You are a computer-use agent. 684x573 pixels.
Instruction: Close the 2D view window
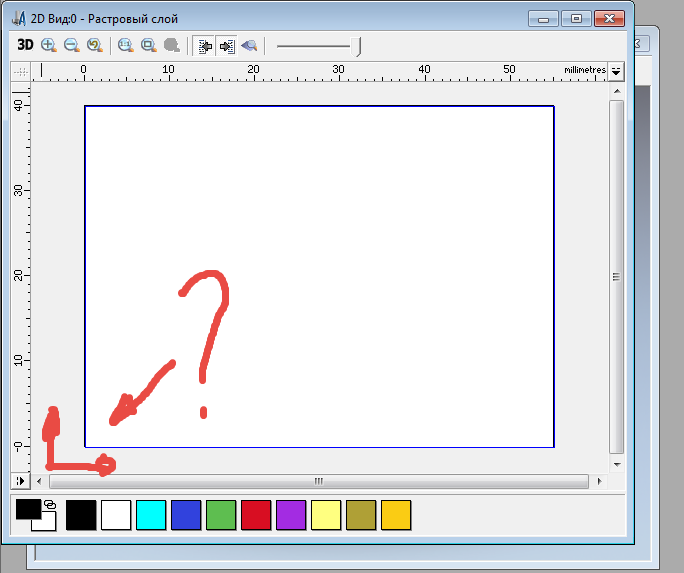coord(609,19)
